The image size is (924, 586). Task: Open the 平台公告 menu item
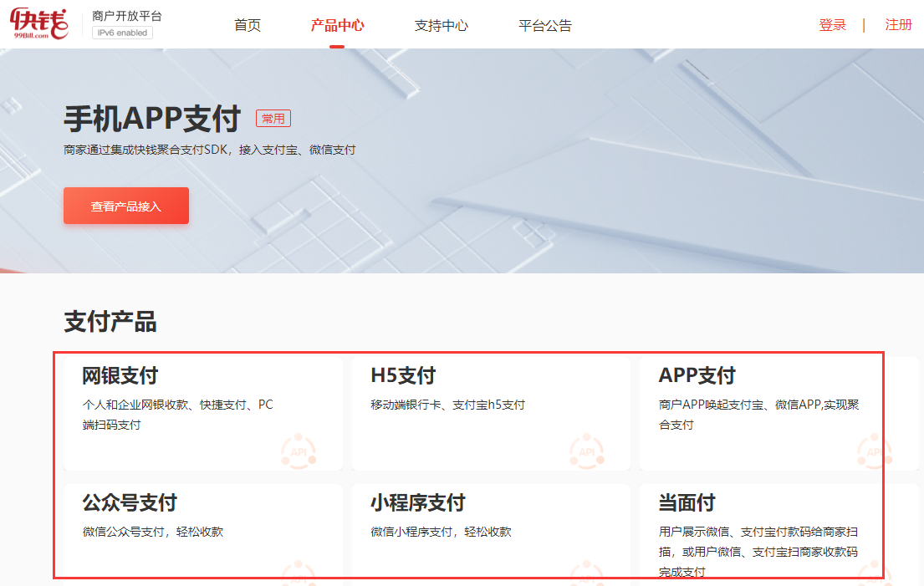tap(545, 25)
